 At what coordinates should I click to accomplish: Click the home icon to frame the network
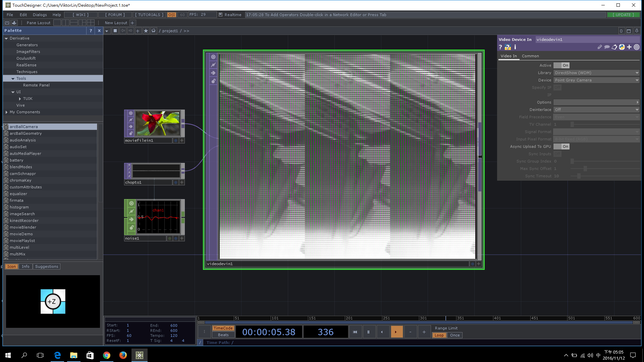(x=154, y=31)
